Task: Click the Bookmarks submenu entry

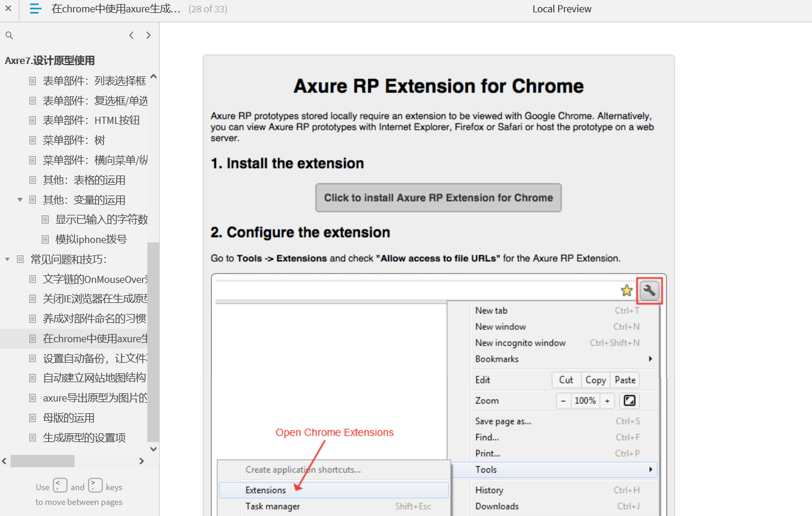Action: 565,359
